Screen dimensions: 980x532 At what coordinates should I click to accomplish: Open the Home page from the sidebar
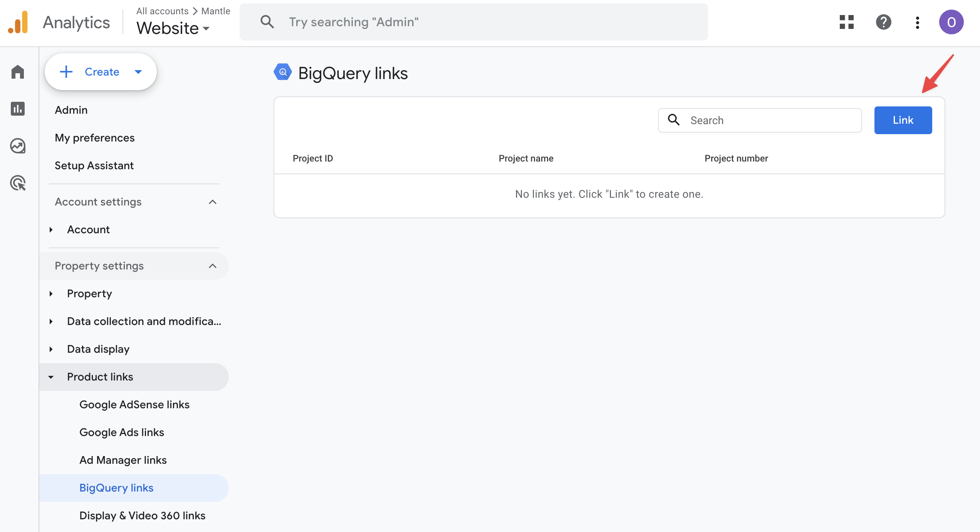coord(18,72)
